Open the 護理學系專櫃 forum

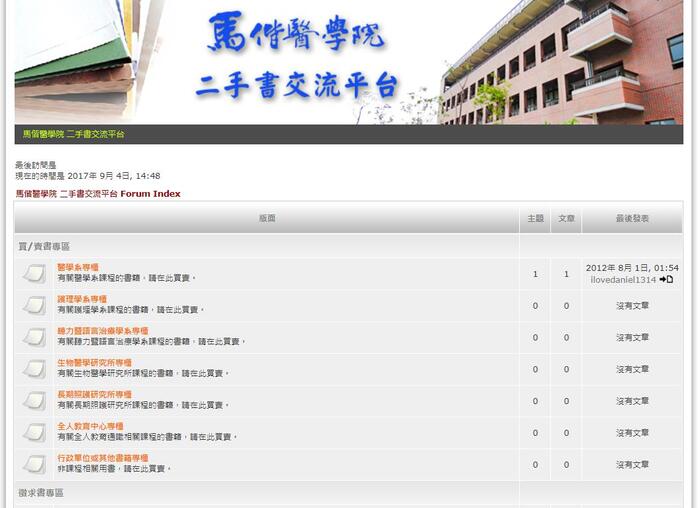tap(82, 299)
